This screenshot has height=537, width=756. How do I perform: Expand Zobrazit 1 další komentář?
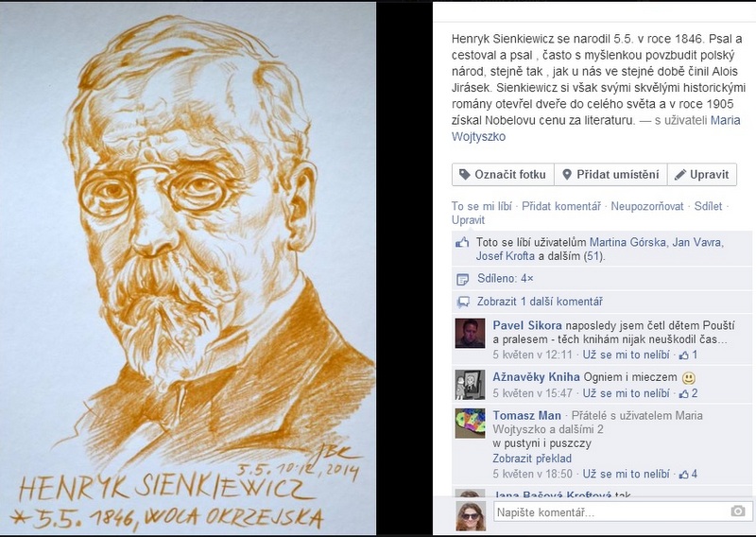point(540,302)
